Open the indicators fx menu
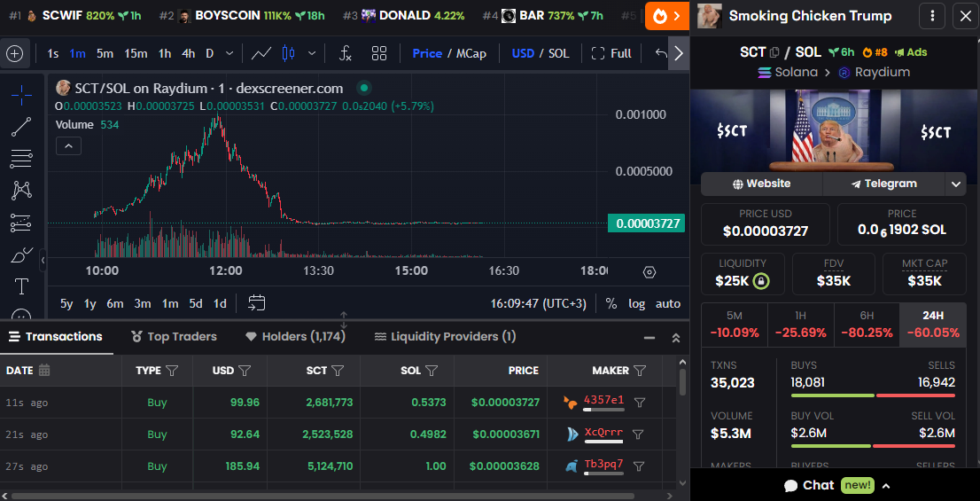This screenshot has height=501, width=980. tap(346, 53)
